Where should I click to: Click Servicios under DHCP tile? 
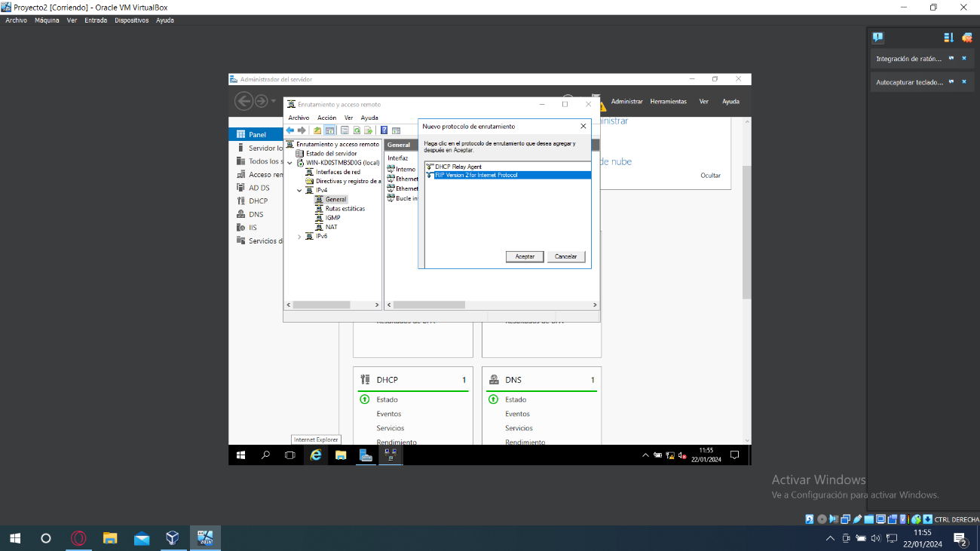pos(390,428)
